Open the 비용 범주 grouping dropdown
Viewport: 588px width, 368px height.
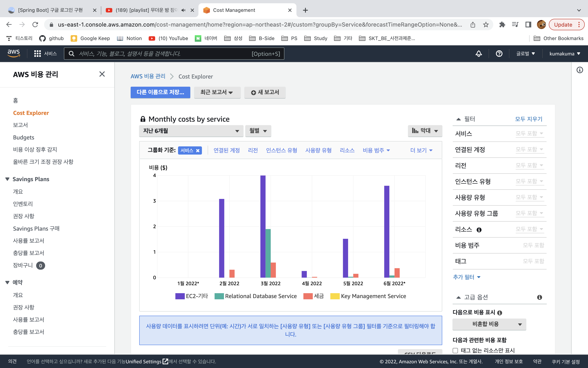376,150
